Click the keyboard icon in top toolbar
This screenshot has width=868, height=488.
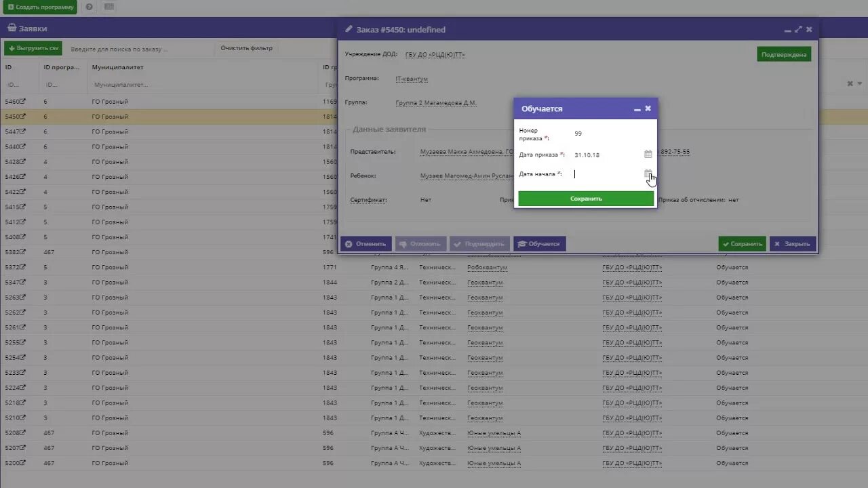(x=109, y=7)
